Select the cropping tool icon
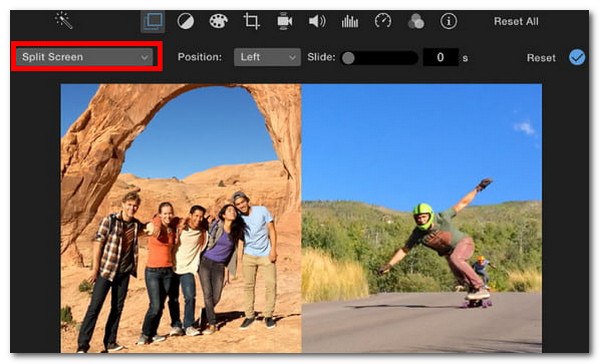The height and width of the screenshot is (364, 600). [x=251, y=21]
